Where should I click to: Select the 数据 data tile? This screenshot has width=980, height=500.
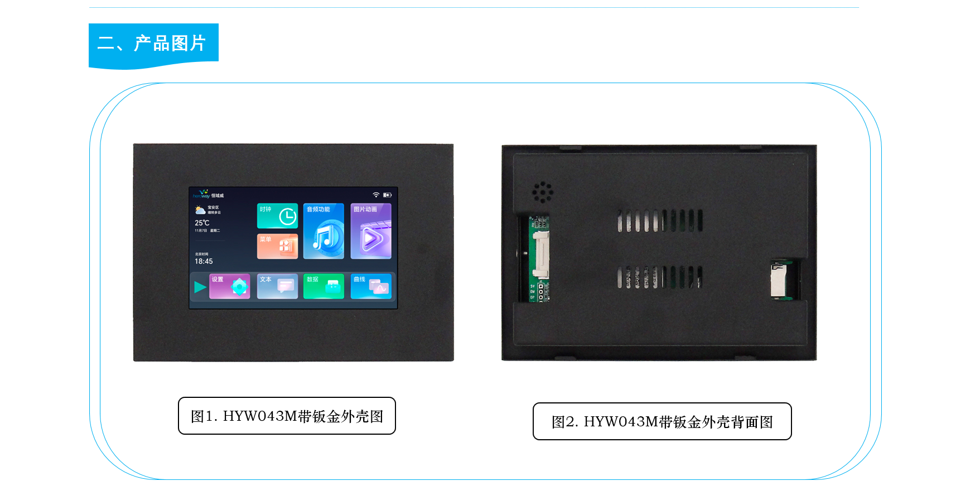[x=324, y=286]
